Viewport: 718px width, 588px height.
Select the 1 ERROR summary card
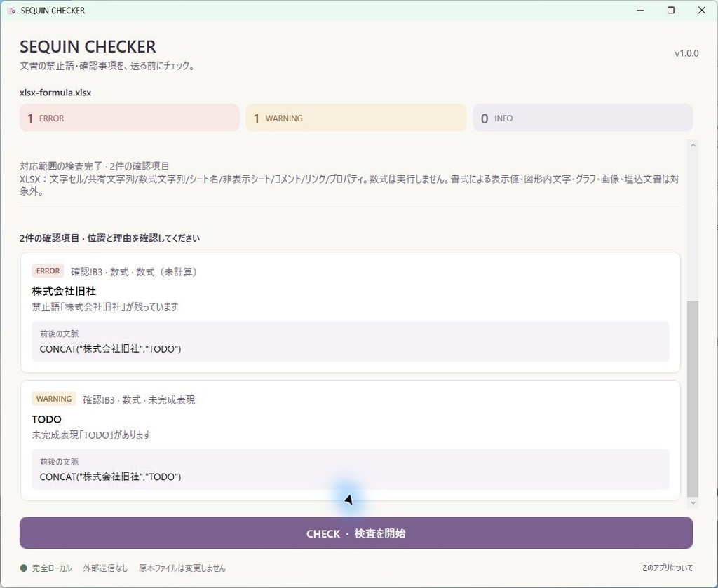pyautogui.click(x=130, y=118)
